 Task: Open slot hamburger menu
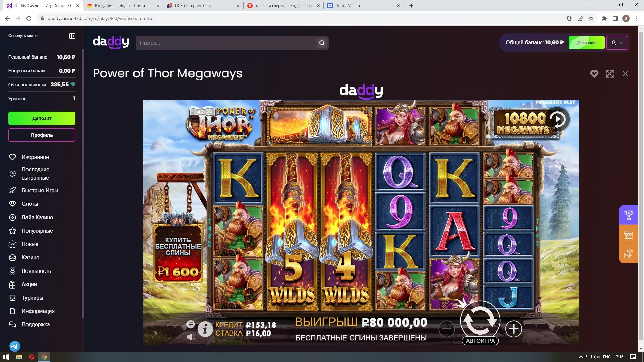[191, 324]
